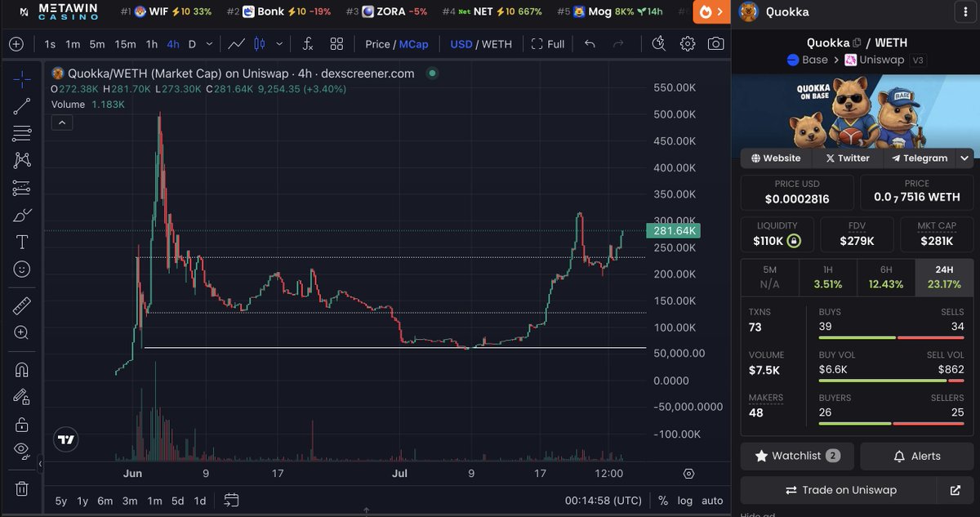Click the plus compare symbol icon
The image size is (980, 517).
16,44
